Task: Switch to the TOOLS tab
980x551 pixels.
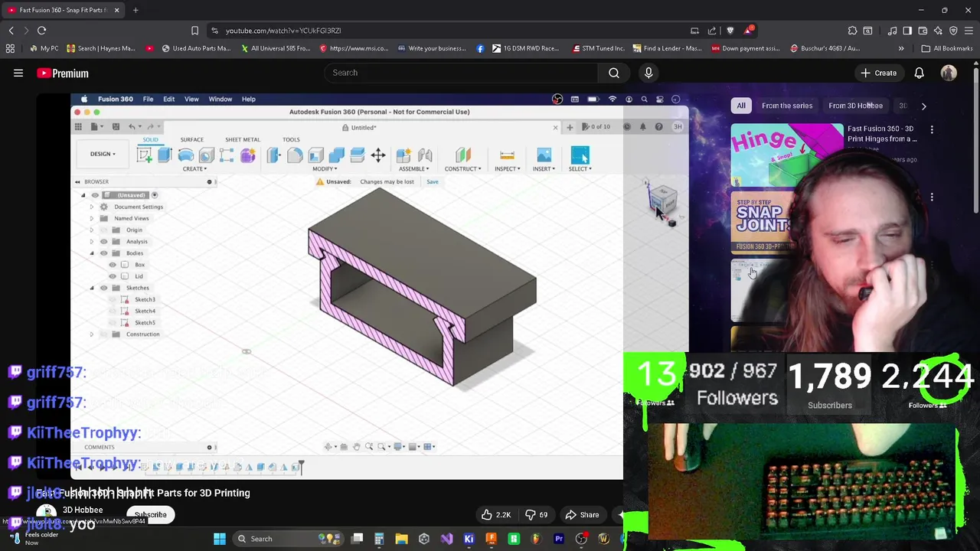Action: (291, 140)
